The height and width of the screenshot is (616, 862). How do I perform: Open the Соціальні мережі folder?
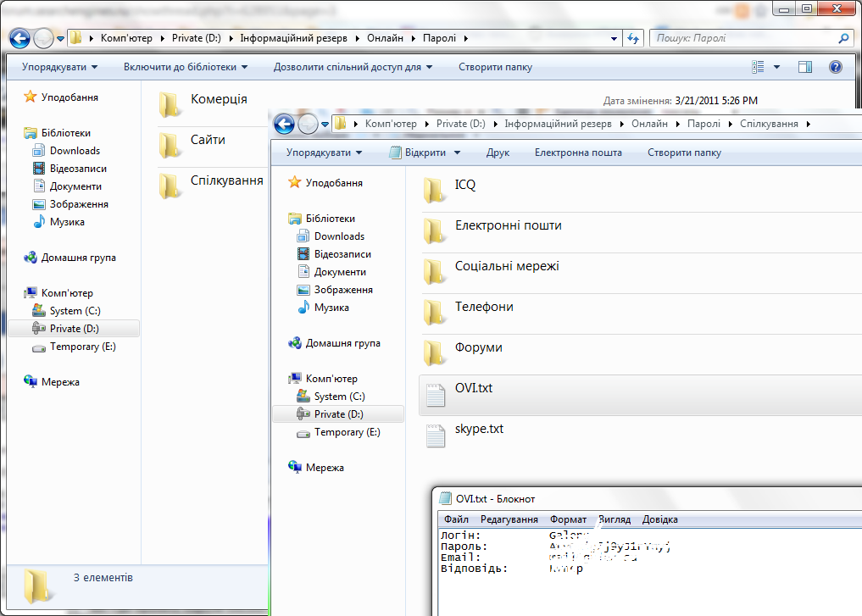507,266
